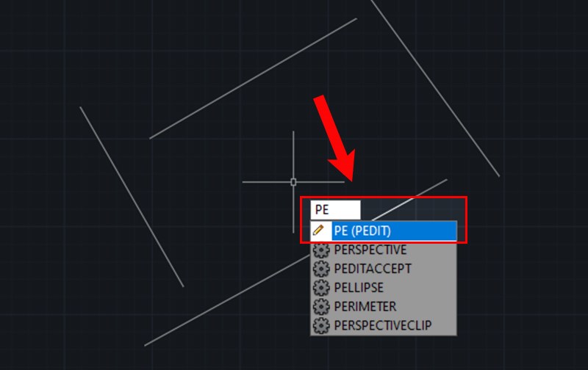Image resolution: width=588 pixels, height=370 pixels.
Task: Click the pencil icon beside PE (PEDIT)
Action: tap(319, 230)
